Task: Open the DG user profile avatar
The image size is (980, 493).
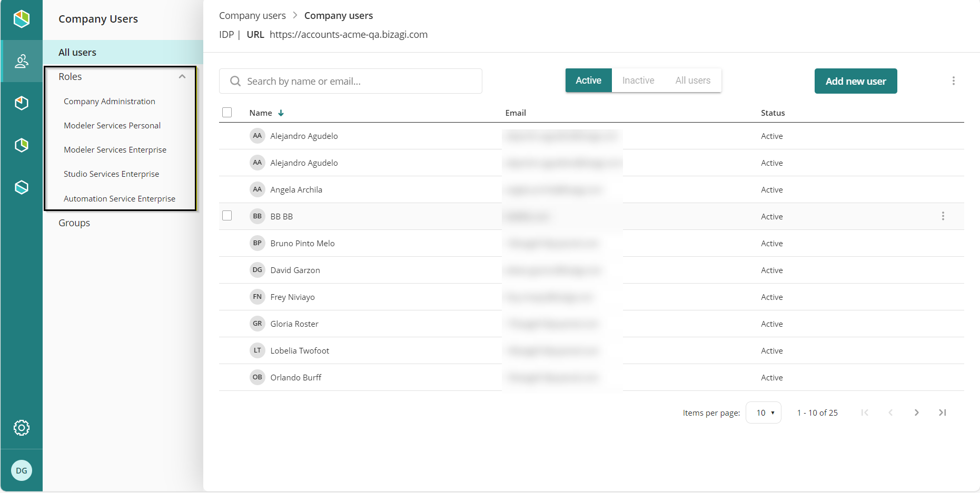Action: (22, 470)
